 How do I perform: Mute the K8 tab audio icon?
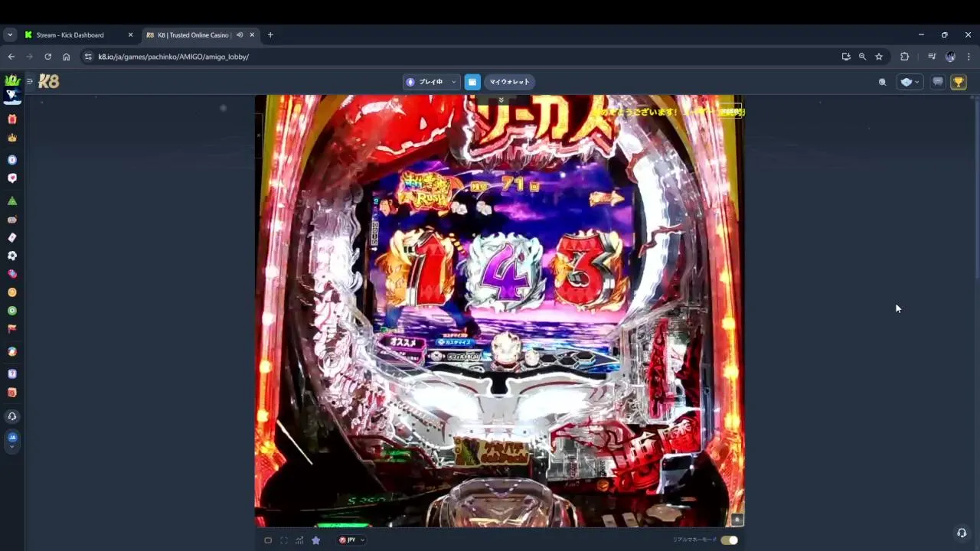(x=240, y=35)
